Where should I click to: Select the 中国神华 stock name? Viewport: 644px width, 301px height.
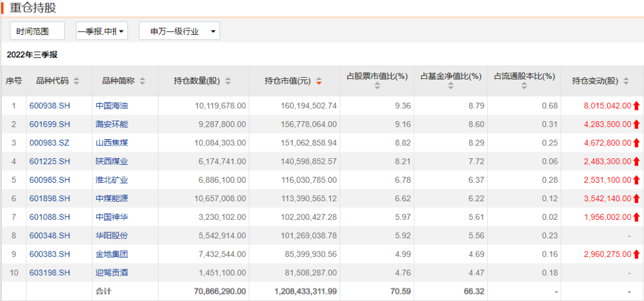click(x=112, y=217)
